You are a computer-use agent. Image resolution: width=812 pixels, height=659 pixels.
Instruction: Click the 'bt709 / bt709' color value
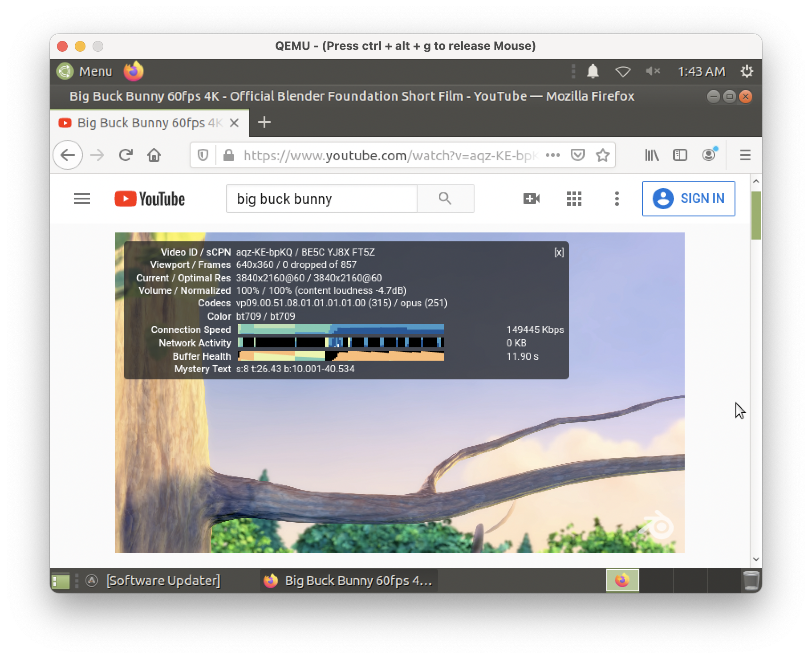[x=265, y=317]
